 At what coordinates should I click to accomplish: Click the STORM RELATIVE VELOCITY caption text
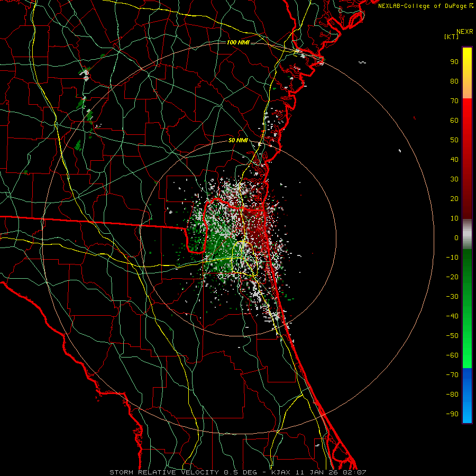pyautogui.click(x=164, y=472)
